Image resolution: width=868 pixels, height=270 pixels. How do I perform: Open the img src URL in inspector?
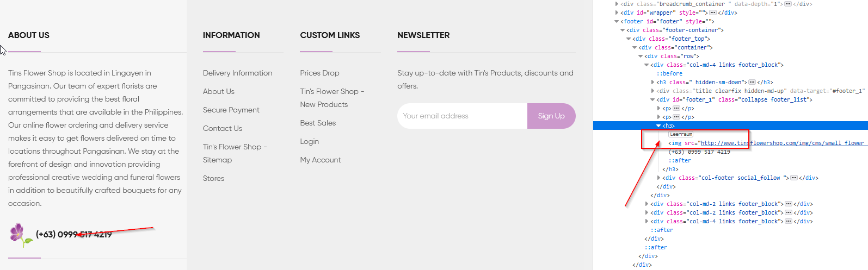(781, 143)
